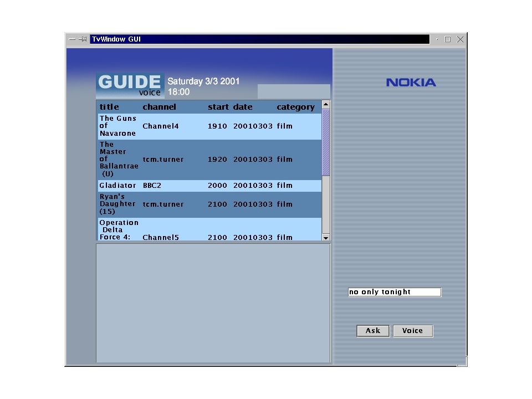The height and width of the screenshot is (399, 532).
Task: Click the 'category' column header
Action: [295, 107]
